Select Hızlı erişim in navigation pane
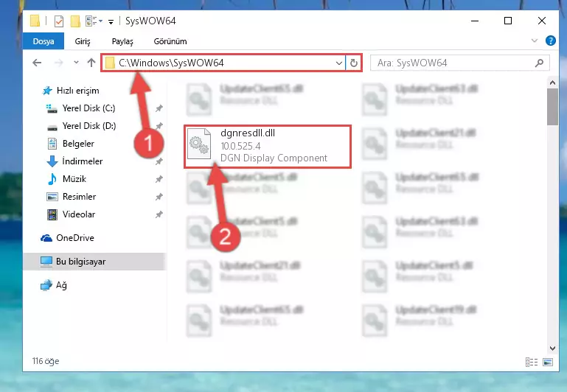 tap(77, 91)
